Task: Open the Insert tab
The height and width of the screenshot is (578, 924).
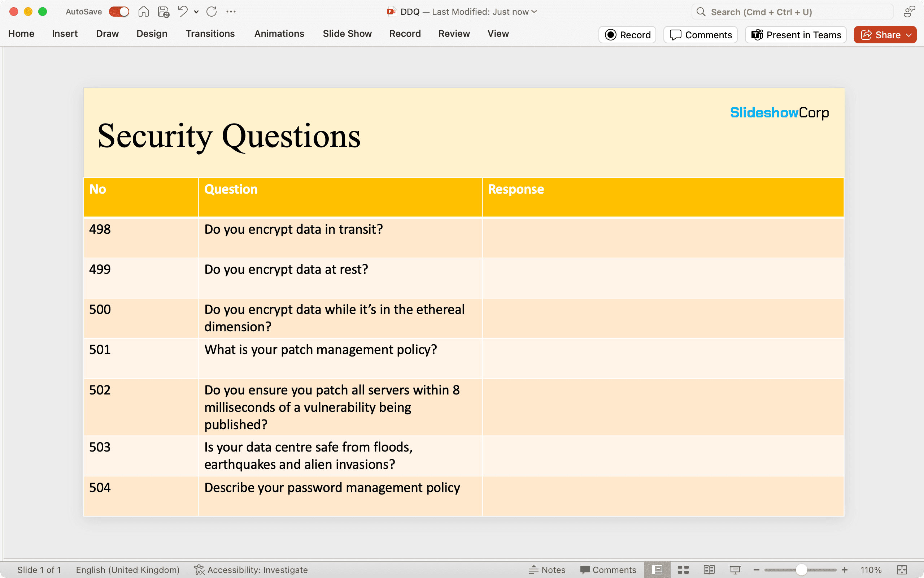Action: tap(65, 34)
